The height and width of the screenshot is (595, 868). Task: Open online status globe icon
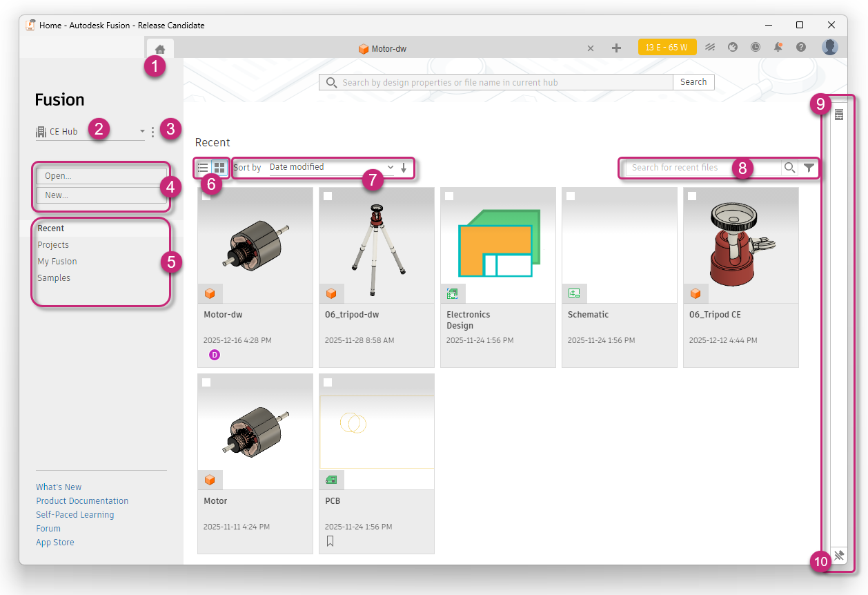click(733, 47)
